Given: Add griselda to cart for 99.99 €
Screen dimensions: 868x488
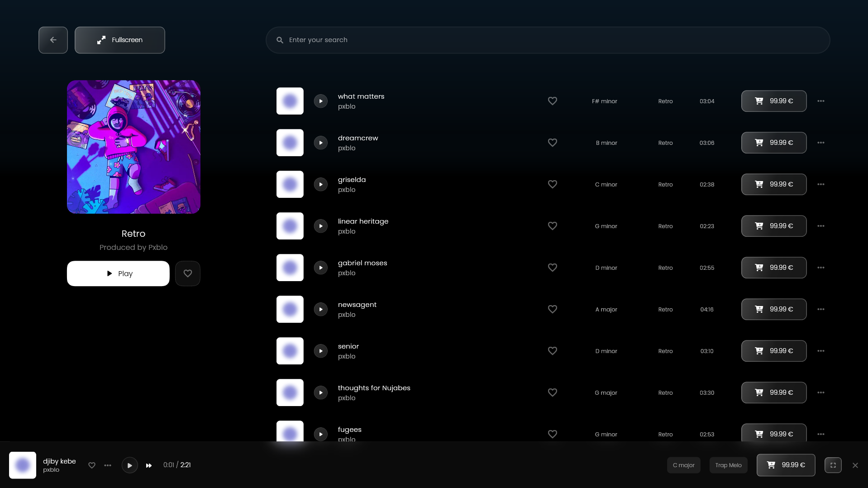Looking at the screenshot, I should pyautogui.click(x=774, y=184).
